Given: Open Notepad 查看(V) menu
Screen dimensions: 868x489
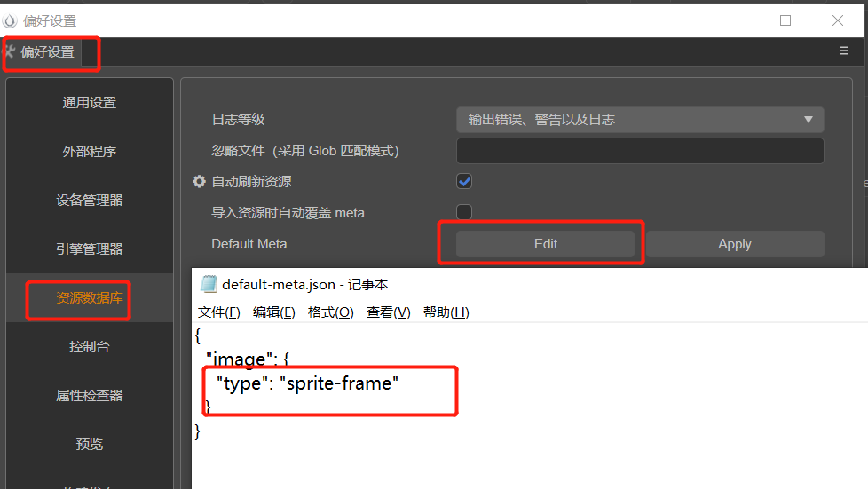Looking at the screenshot, I should [388, 312].
